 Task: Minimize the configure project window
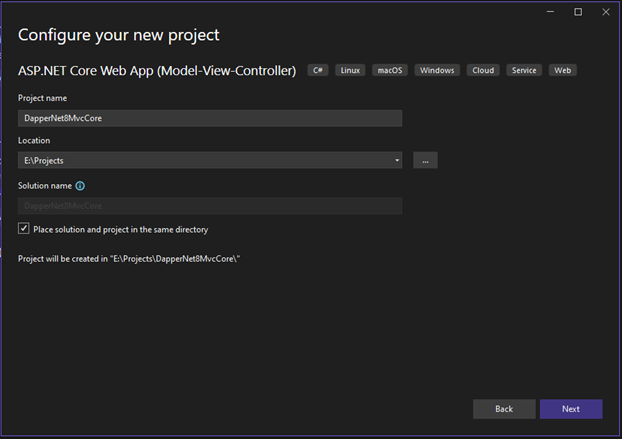(550, 12)
